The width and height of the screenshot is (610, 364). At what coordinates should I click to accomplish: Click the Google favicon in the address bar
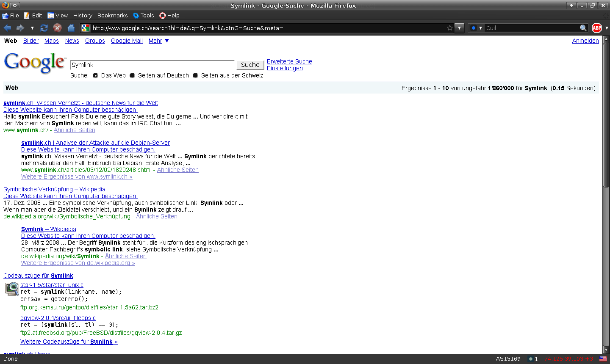[x=86, y=28]
